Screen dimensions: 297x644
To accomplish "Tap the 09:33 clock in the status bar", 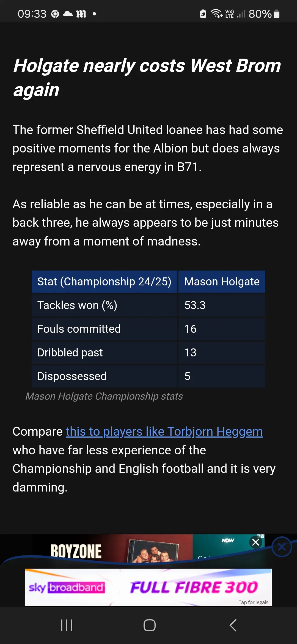I will 32,14.
